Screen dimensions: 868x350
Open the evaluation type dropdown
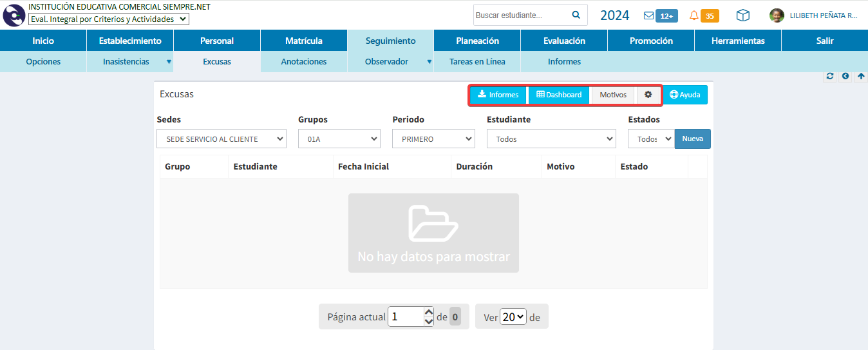pyautogui.click(x=109, y=19)
